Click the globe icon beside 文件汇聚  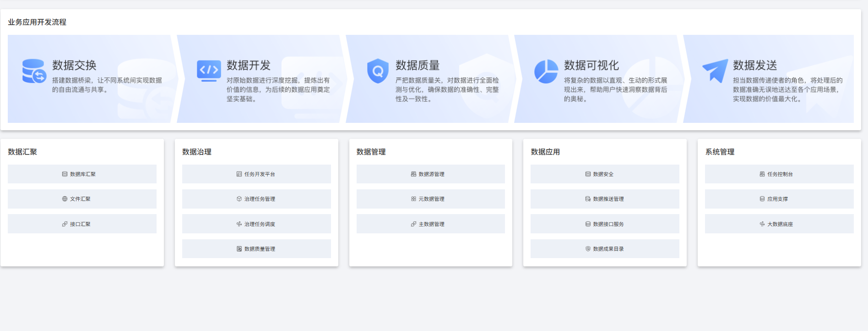(x=65, y=199)
